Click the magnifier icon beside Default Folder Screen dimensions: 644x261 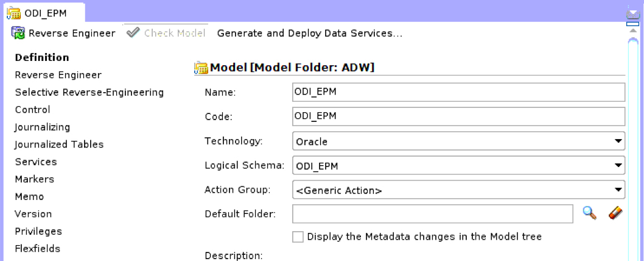(589, 213)
